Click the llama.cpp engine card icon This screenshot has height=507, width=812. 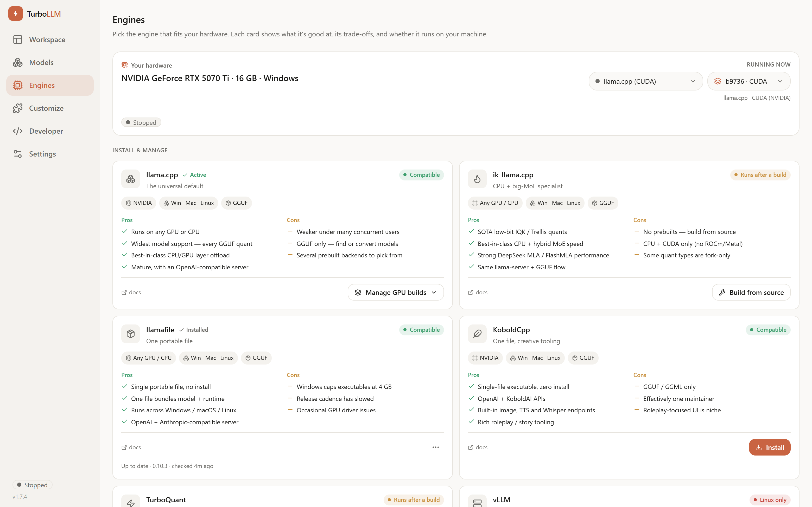pyautogui.click(x=131, y=179)
